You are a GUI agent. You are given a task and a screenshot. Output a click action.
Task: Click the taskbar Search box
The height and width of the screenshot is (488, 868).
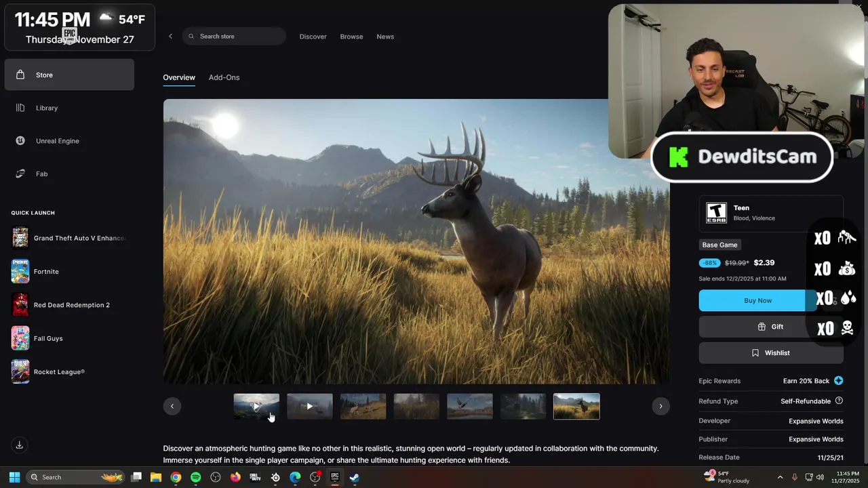pos(76,477)
